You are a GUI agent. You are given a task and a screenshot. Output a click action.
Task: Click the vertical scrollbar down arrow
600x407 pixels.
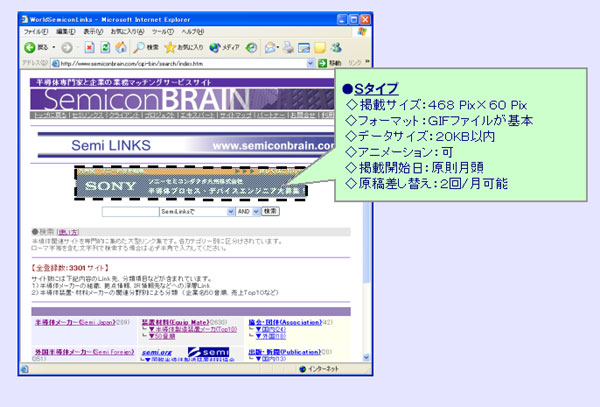[366, 357]
